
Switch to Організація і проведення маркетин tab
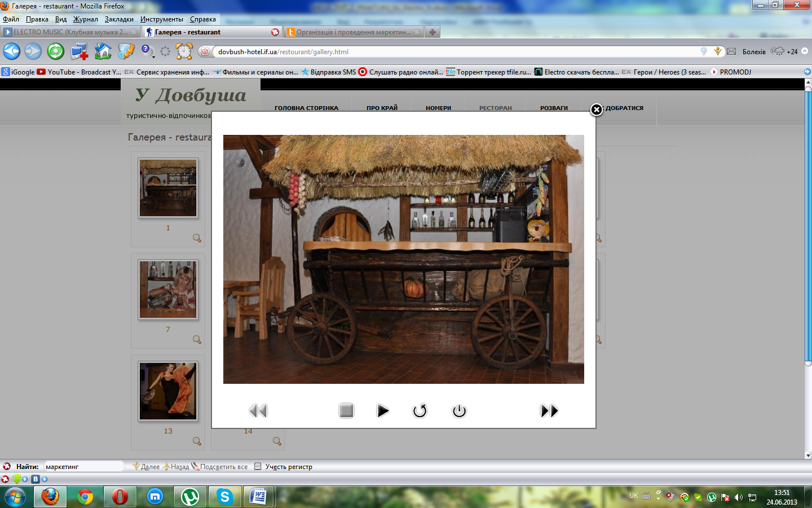pyautogui.click(x=353, y=32)
